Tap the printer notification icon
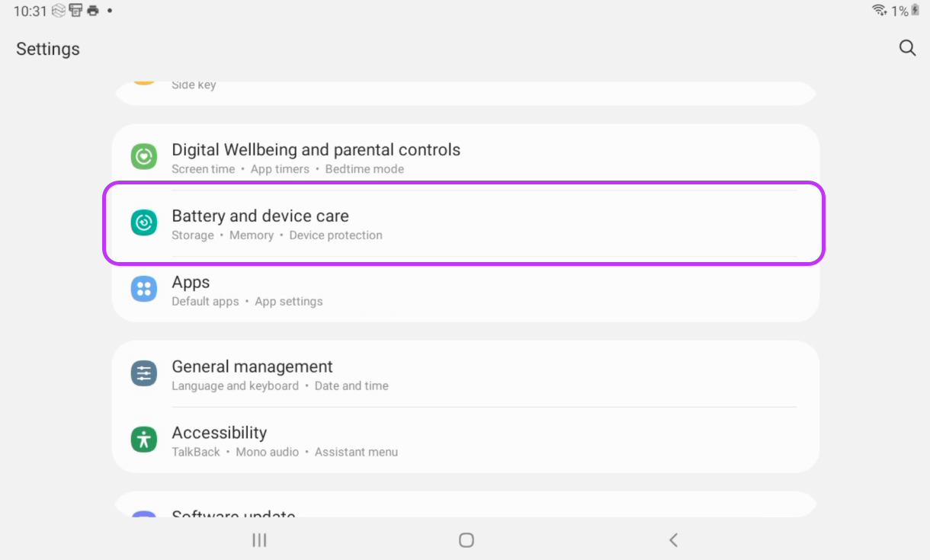 pyautogui.click(x=93, y=11)
